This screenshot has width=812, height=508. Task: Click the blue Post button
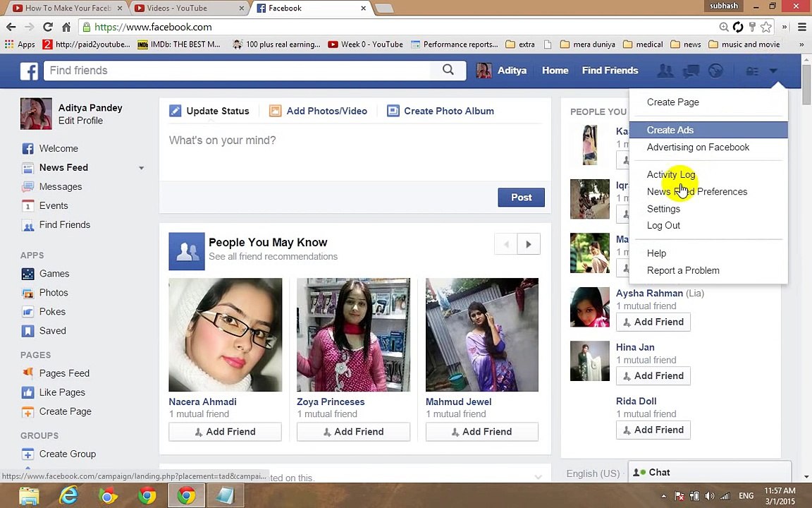point(521,198)
